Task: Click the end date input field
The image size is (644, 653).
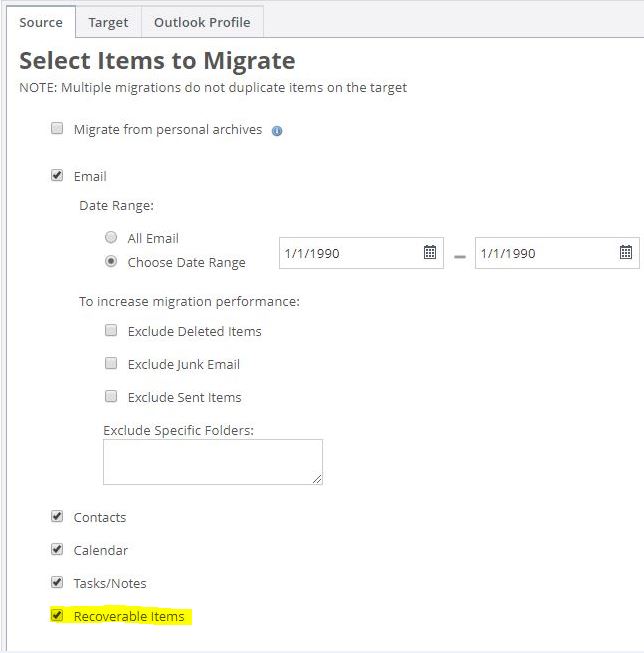Action: point(544,253)
